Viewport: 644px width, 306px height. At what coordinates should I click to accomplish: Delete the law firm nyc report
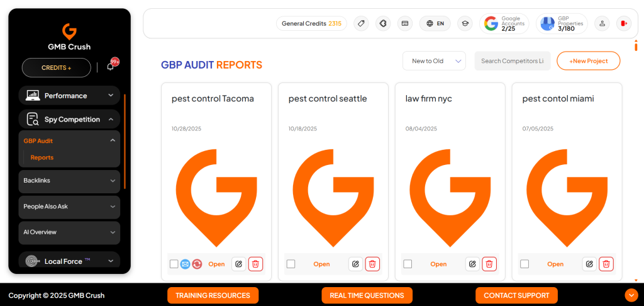(489, 264)
